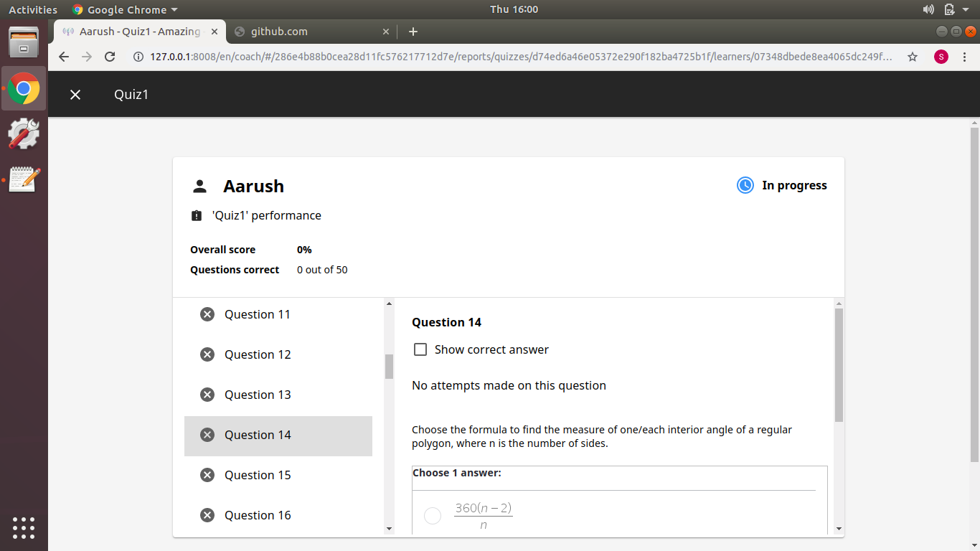View site information icon in address bar
980x551 pixels.
tap(138, 57)
